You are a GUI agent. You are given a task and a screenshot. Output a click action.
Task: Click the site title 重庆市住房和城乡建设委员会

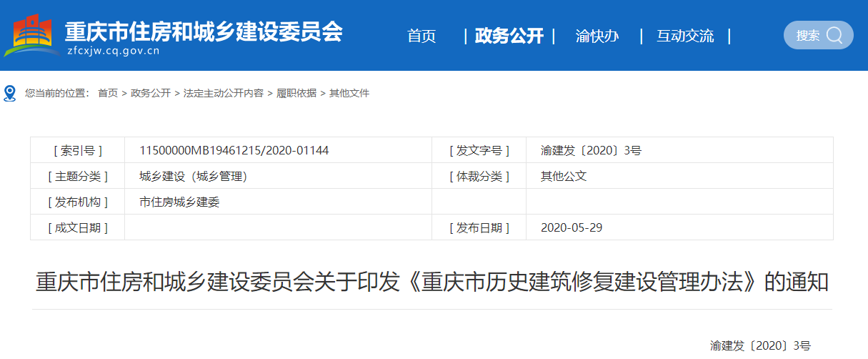pos(204,31)
